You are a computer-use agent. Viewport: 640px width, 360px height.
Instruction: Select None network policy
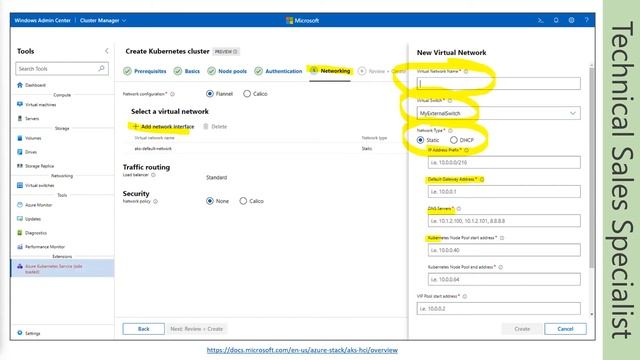[x=210, y=201]
